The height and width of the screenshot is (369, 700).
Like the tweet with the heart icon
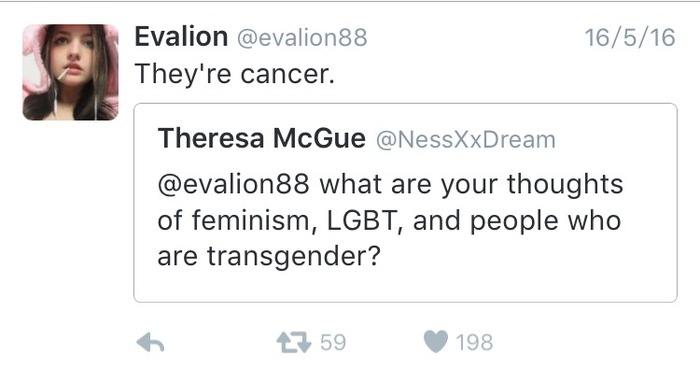tap(435, 342)
